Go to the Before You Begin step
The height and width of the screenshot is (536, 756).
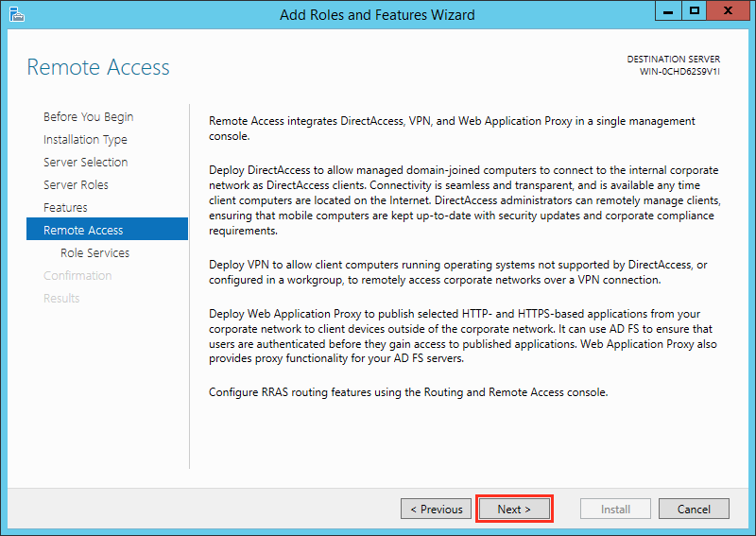(x=88, y=117)
